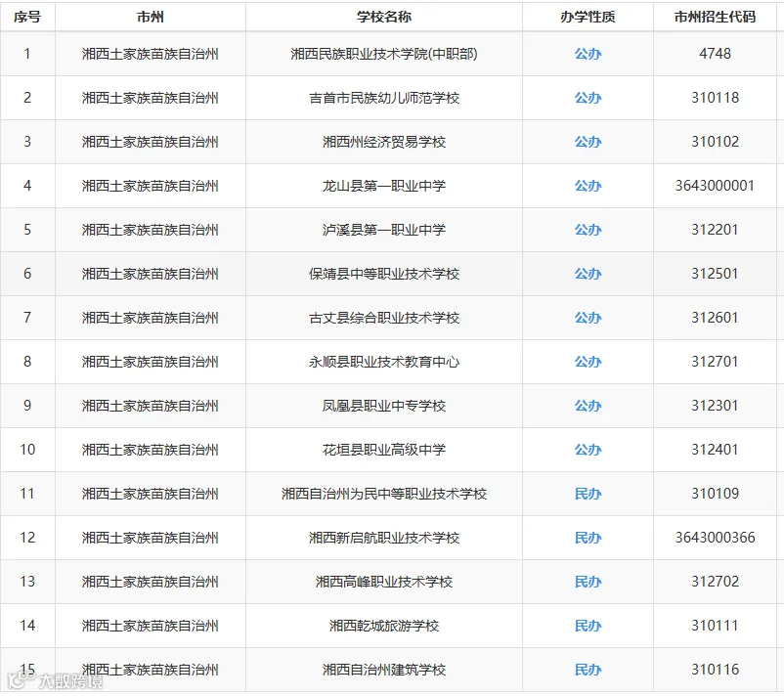Click enrollment code 312701
Screen dimensions: 784x696
pos(715,362)
